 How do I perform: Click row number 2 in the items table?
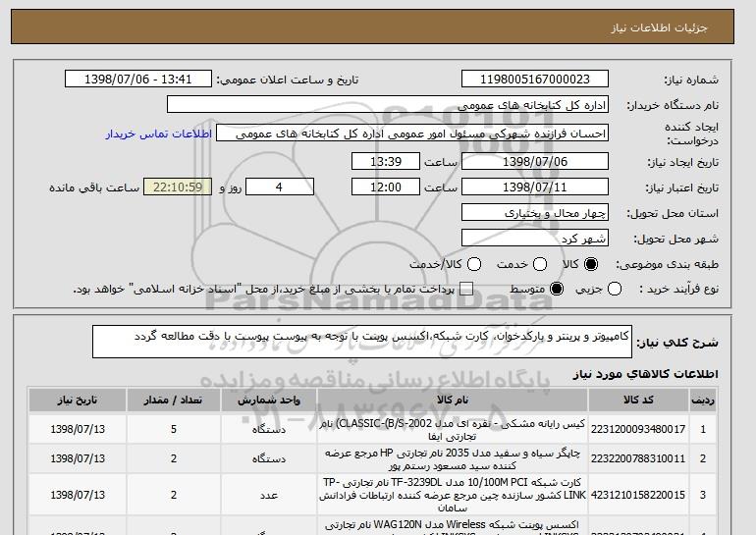tap(703, 458)
